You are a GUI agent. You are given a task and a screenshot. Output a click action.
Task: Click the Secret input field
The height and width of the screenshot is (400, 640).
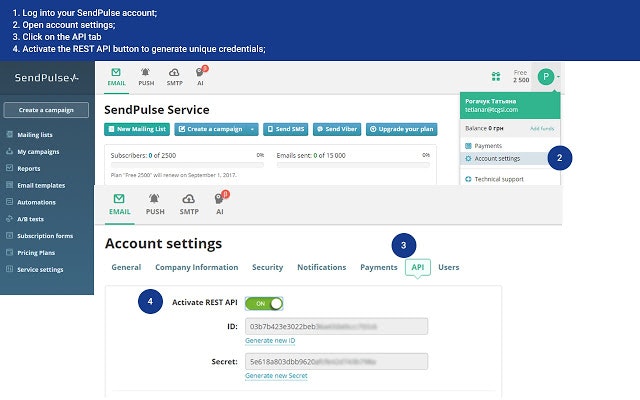click(336, 362)
